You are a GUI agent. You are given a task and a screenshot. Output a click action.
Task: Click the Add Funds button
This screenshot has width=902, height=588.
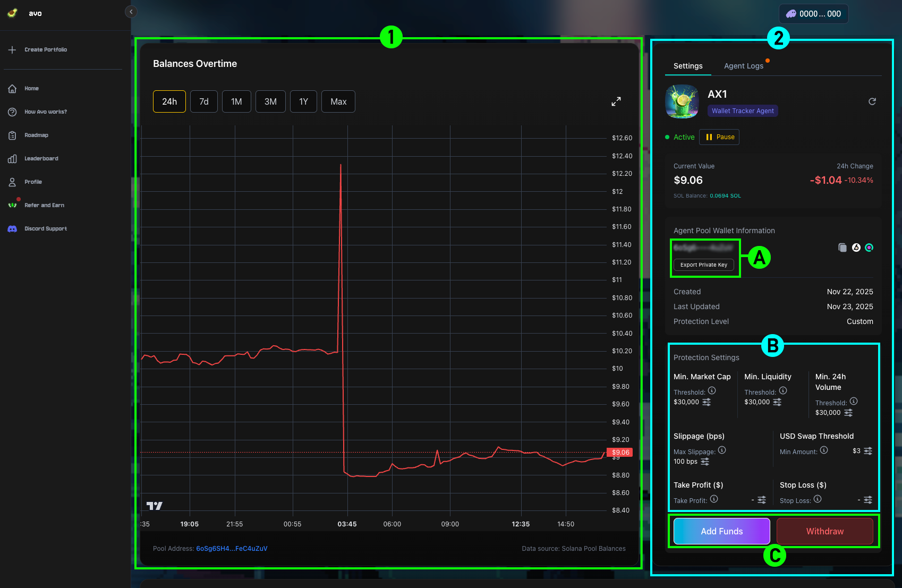(x=721, y=531)
